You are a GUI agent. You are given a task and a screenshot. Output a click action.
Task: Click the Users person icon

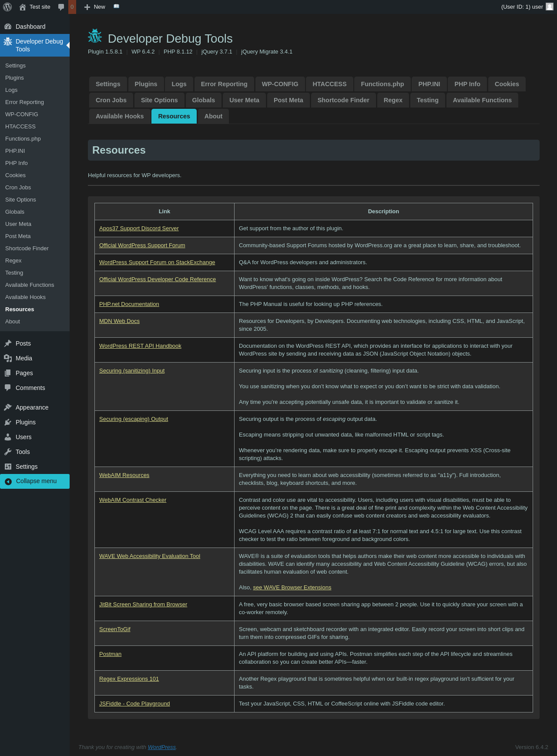coord(8,437)
